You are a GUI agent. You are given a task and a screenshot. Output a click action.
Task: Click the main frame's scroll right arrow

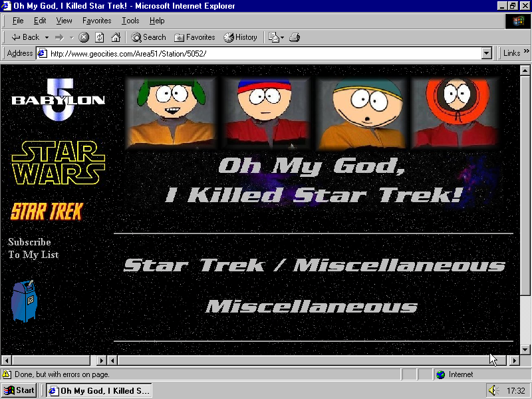pyautogui.click(x=515, y=360)
